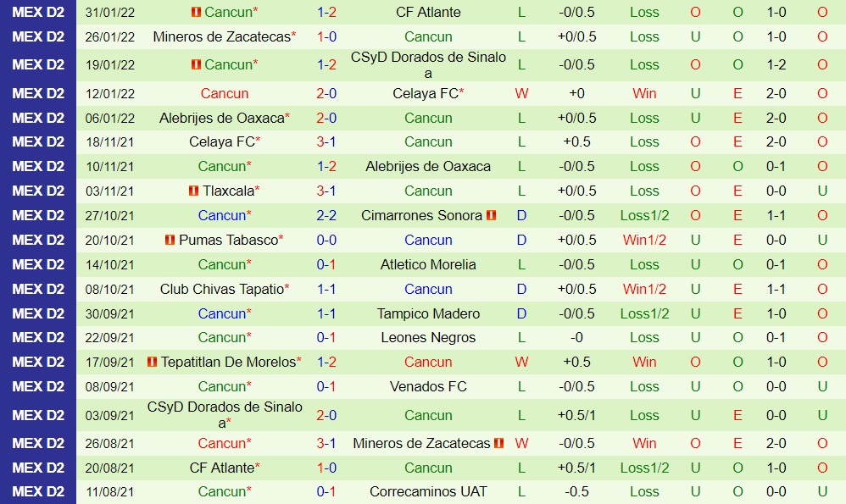Open the 2-2 score against Cimarrones Sonora
This screenshot has height=504, width=846.
pyautogui.click(x=326, y=215)
